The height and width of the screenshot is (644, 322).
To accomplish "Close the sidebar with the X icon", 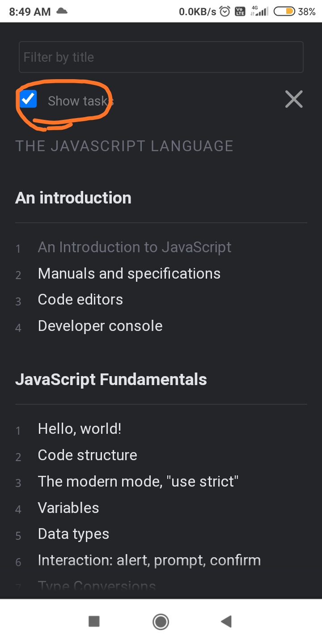I will point(294,99).
